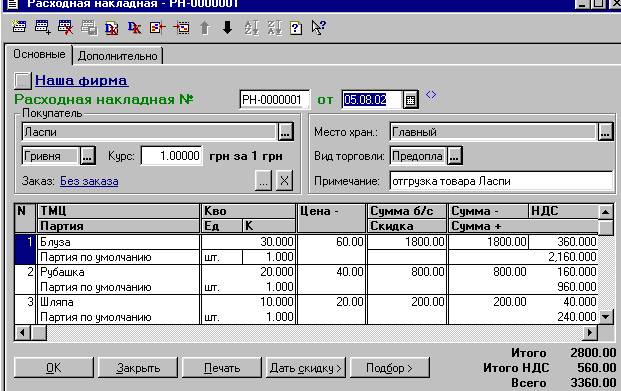Screen dimensions: 621x391
Task: Click the Dk document postings icon with page
Action: [112, 28]
